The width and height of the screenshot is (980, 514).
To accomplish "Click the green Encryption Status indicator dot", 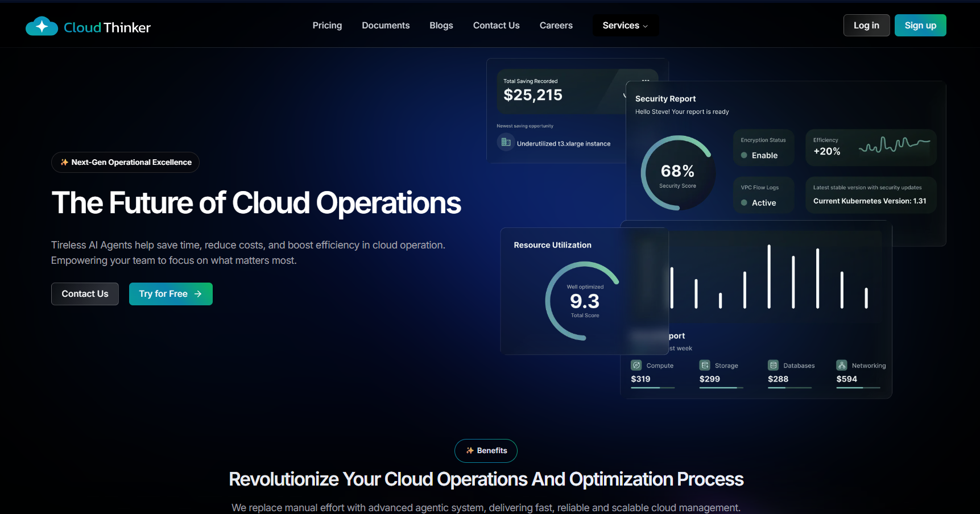I will point(744,155).
